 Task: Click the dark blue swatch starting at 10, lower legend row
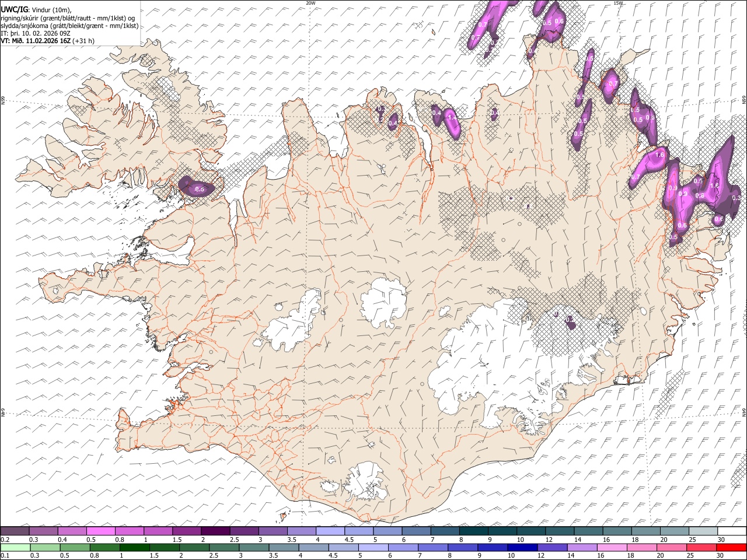click(x=522, y=548)
